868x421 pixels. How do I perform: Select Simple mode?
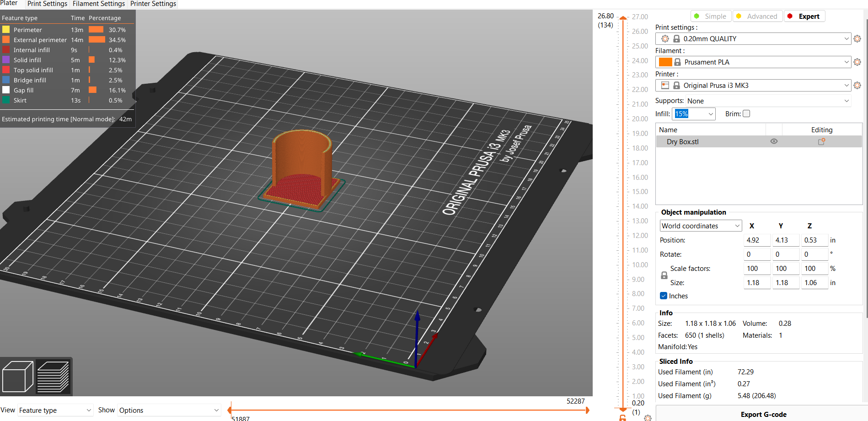(711, 16)
